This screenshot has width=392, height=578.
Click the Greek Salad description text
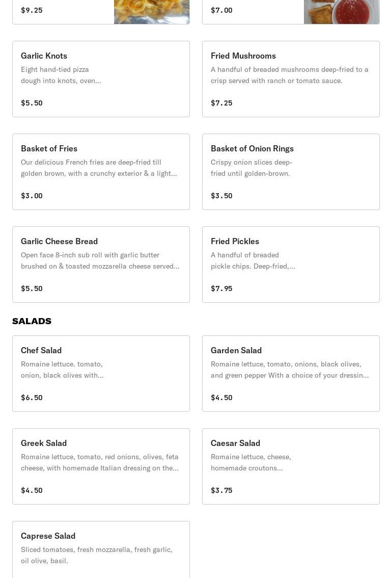(x=99, y=462)
